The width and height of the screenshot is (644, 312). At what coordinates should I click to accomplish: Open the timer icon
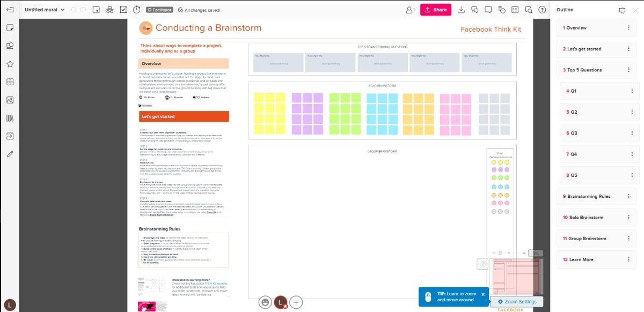137,10
